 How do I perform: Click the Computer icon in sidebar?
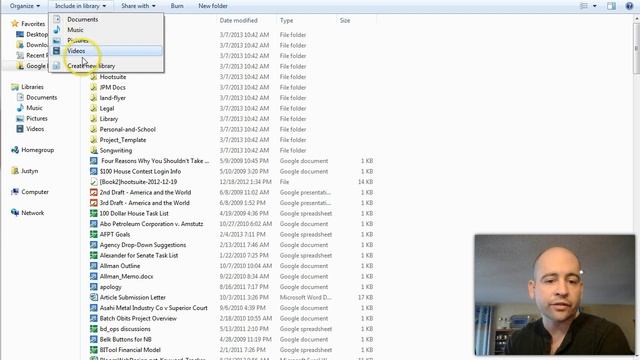coord(15,192)
